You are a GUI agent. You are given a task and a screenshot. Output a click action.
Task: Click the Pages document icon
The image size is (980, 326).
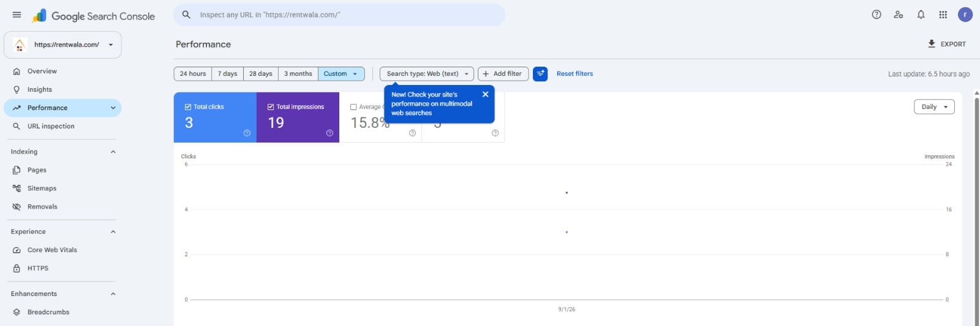point(17,170)
